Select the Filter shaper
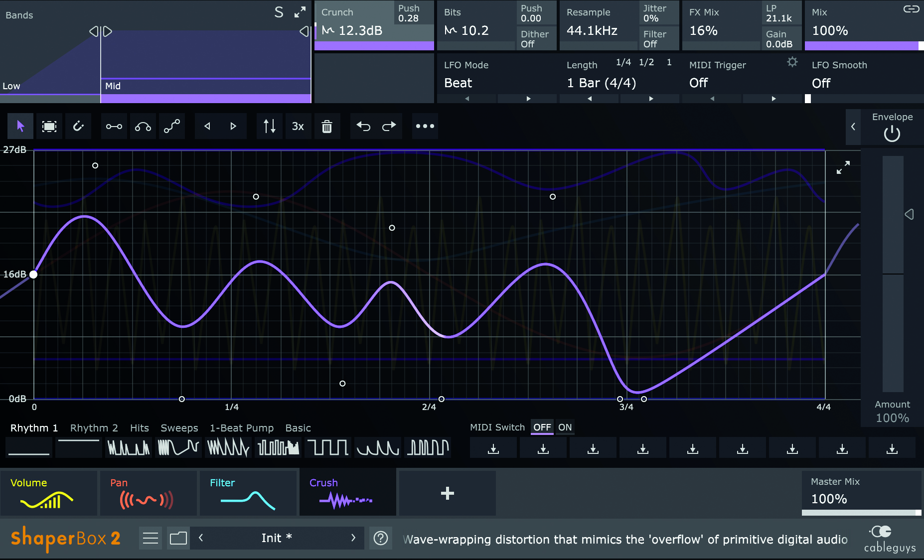The image size is (924, 560). [x=248, y=493]
